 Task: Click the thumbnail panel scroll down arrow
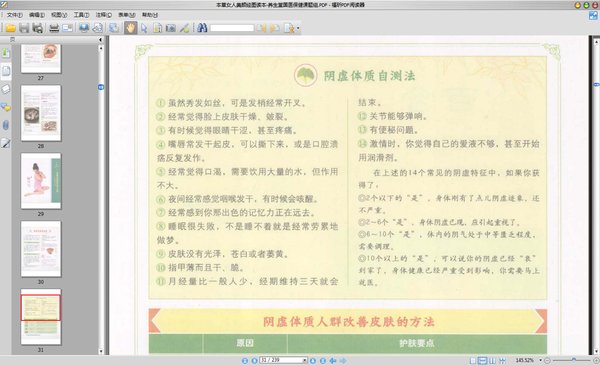(101, 351)
